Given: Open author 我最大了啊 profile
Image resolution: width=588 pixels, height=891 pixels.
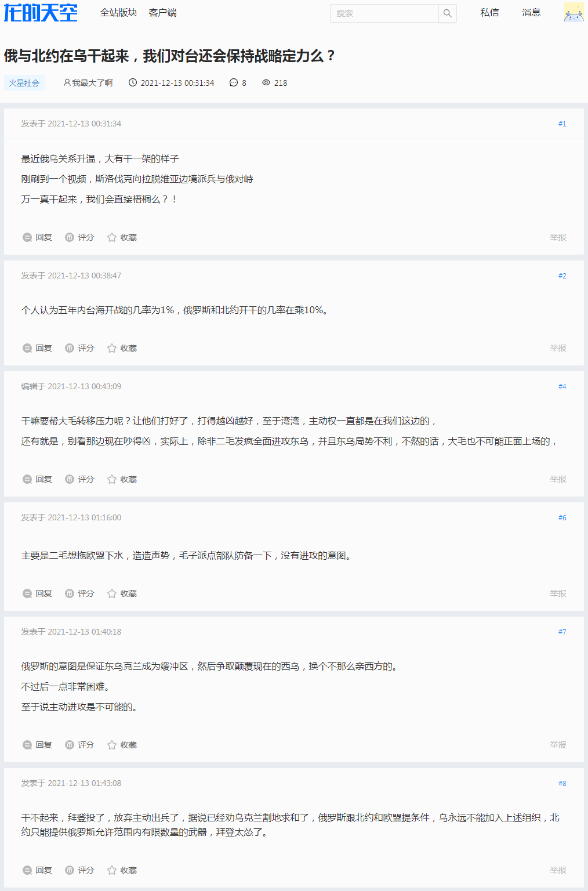Looking at the screenshot, I should [88, 83].
